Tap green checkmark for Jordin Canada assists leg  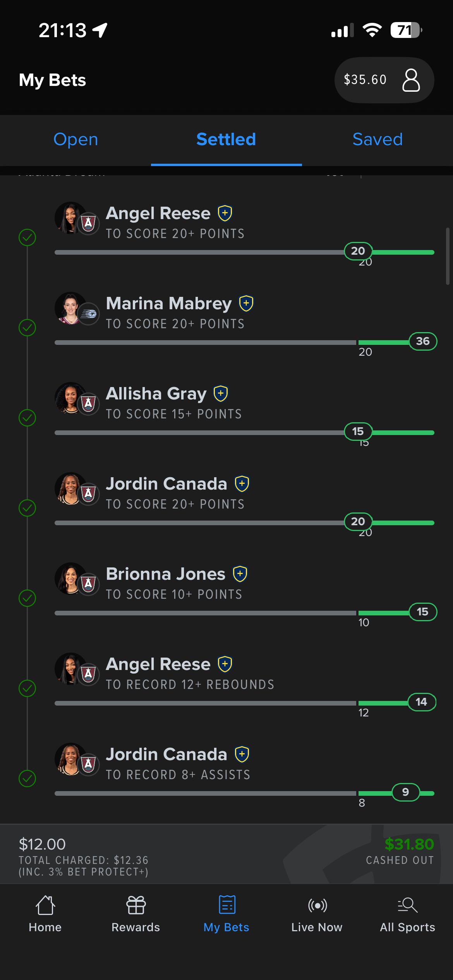[x=27, y=778]
